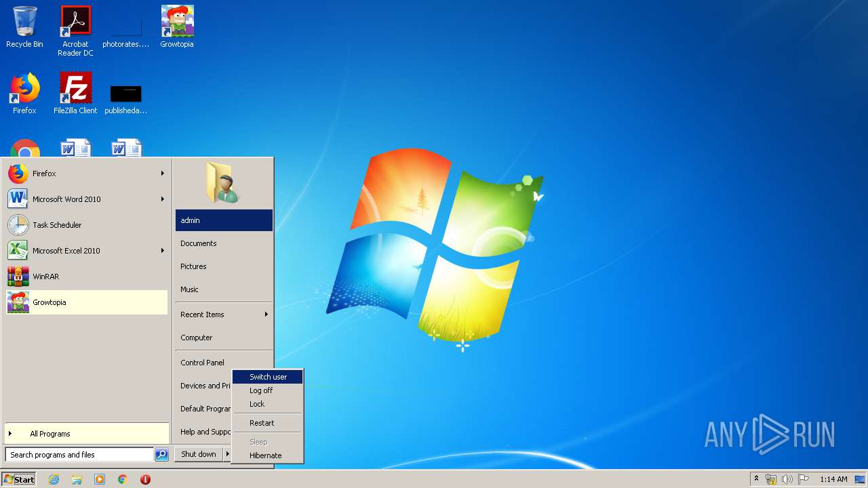Choose Restart from power menu
The height and width of the screenshot is (488, 868).
point(267,423)
